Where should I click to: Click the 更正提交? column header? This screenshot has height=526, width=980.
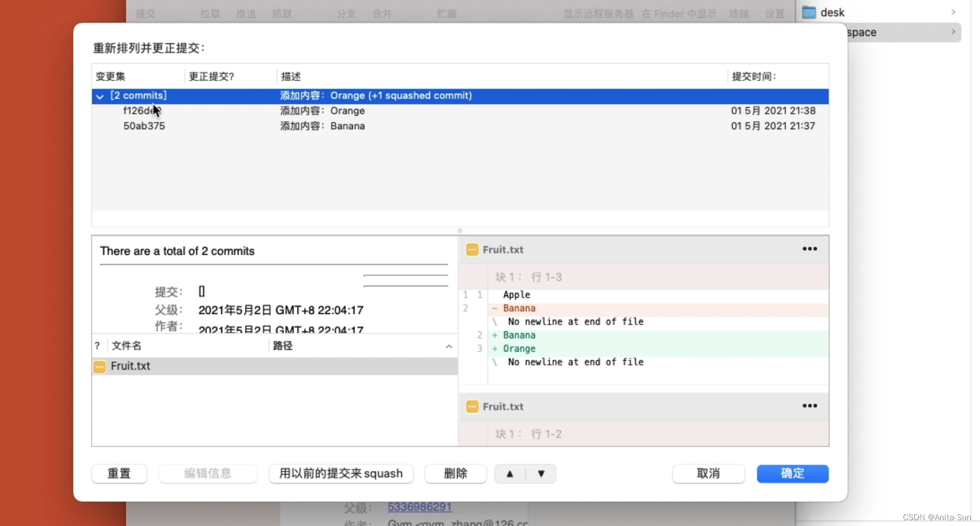(x=211, y=76)
